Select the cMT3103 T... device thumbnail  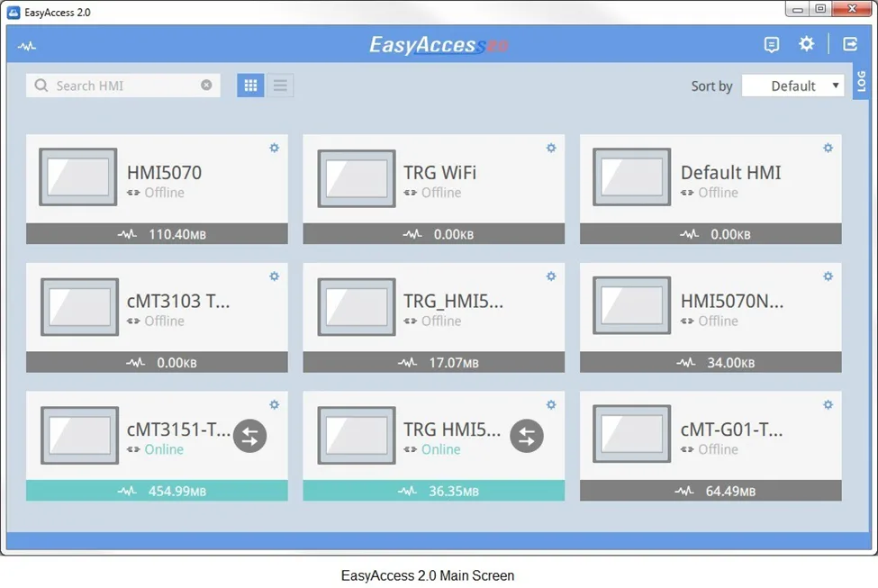(79, 307)
